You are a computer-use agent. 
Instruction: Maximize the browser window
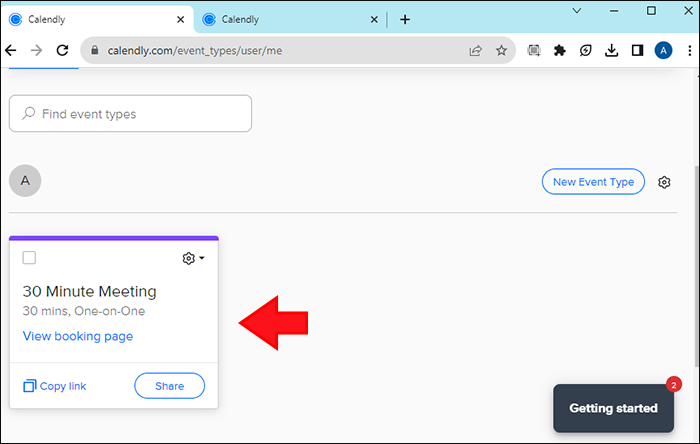tap(651, 11)
